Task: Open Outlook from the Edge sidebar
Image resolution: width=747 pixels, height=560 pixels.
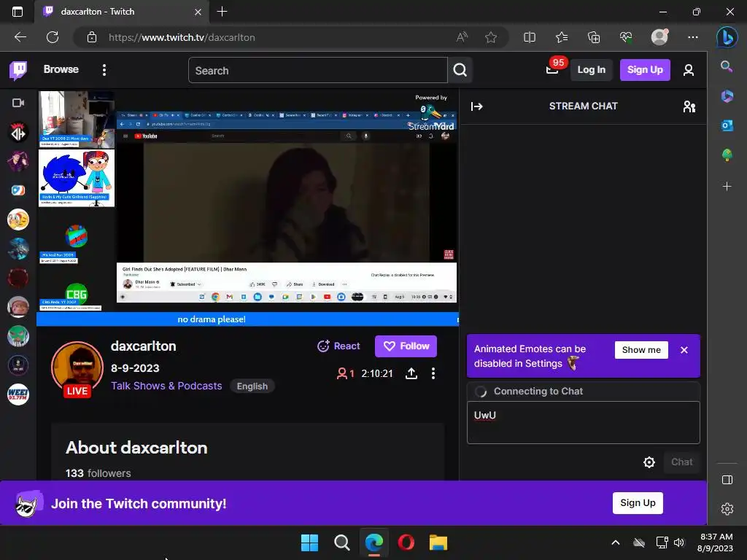Action: (727, 125)
